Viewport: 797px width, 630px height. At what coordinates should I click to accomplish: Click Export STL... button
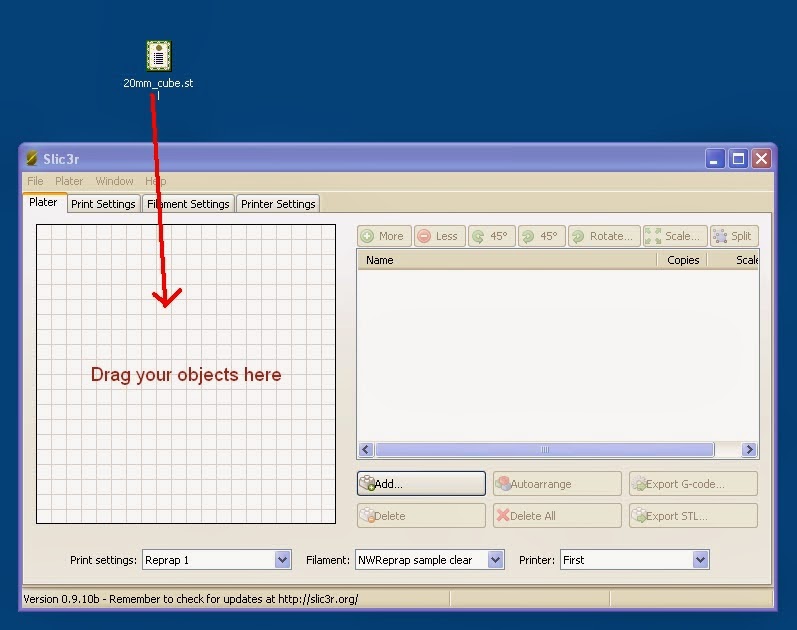[693, 516]
